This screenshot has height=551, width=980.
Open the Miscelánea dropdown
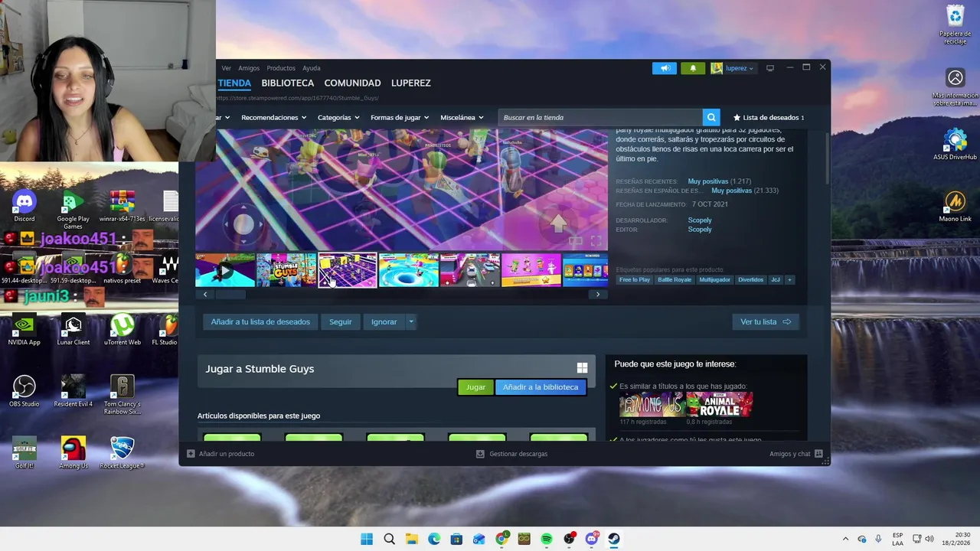(x=462, y=117)
